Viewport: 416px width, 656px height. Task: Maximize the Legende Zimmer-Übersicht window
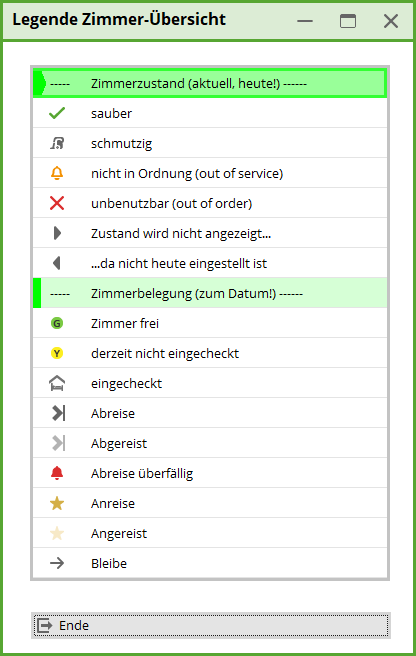[x=348, y=20]
